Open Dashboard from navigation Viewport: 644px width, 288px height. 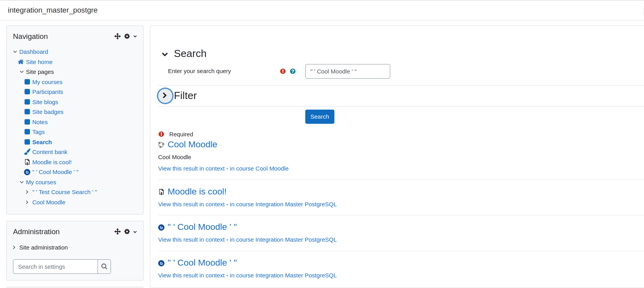coord(33,51)
